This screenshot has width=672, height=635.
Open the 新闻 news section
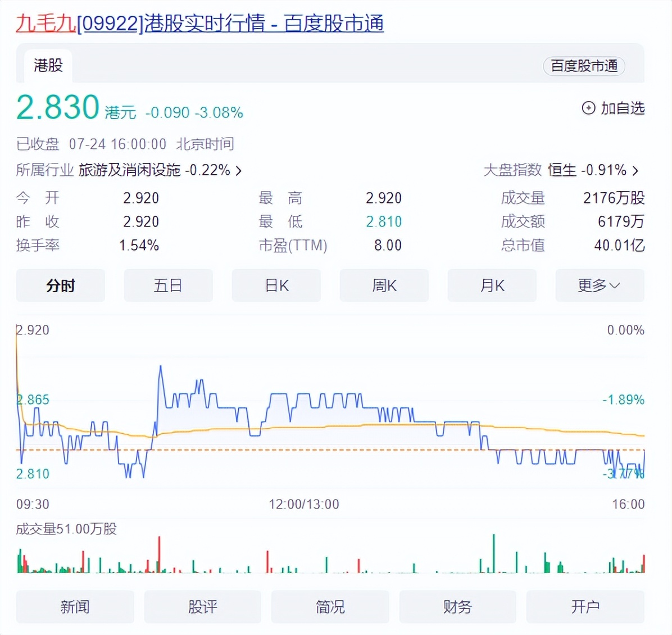pos(75,607)
